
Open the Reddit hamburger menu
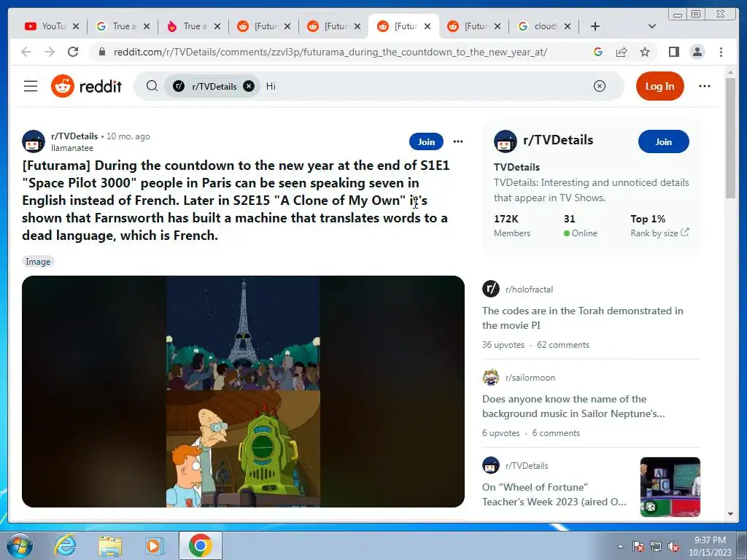click(31, 86)
